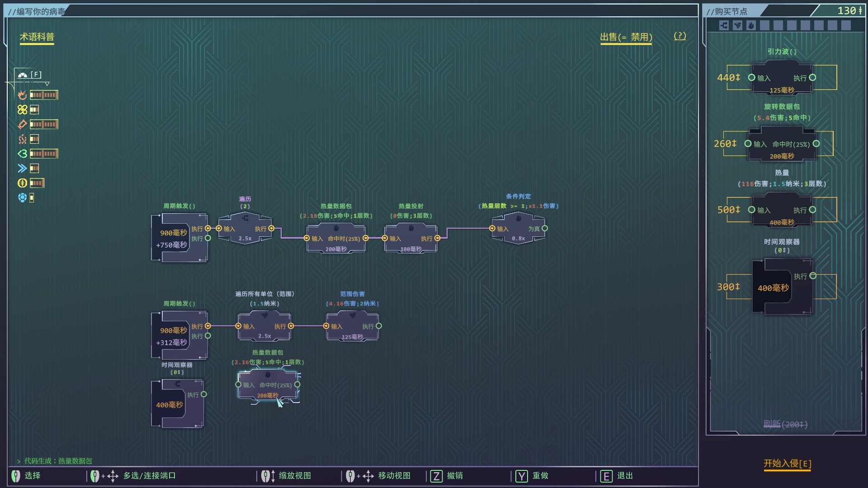
Task: Click the orange explosion stat icon
Action: (x=22, y=95)
